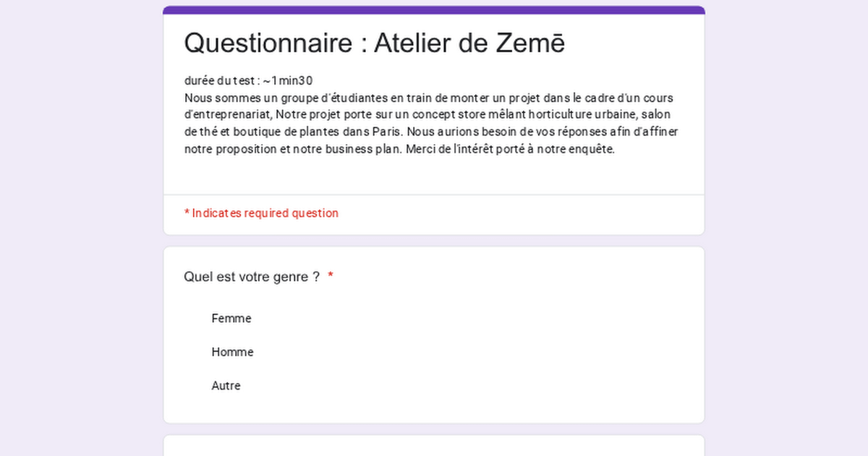Choose Homme as your gender
The image size is (868, 456).
[232, 352]
